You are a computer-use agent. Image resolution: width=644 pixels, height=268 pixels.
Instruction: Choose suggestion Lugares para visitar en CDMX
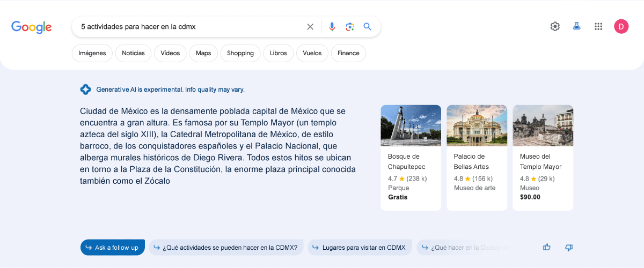click(x=360, y=247)
